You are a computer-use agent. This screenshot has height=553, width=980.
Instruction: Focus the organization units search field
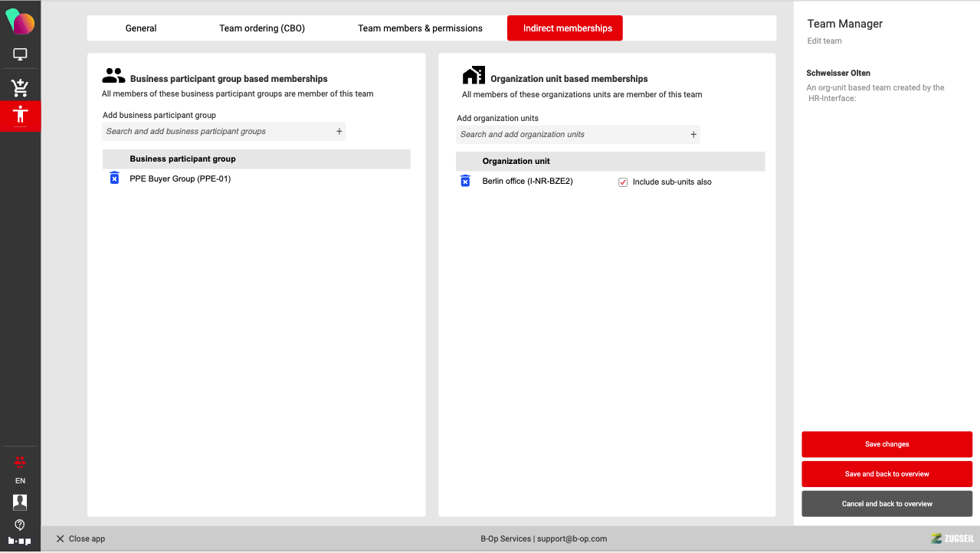[x=571, y=135]
